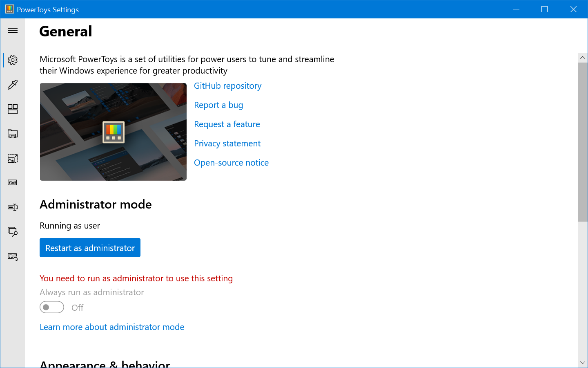Toggle Always run as administrator

(51, 307)
